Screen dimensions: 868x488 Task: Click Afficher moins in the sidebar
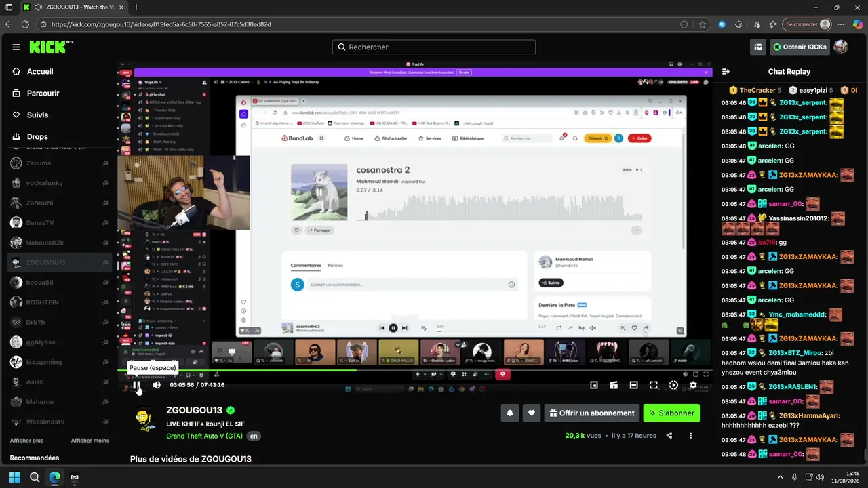click(90, 441)
